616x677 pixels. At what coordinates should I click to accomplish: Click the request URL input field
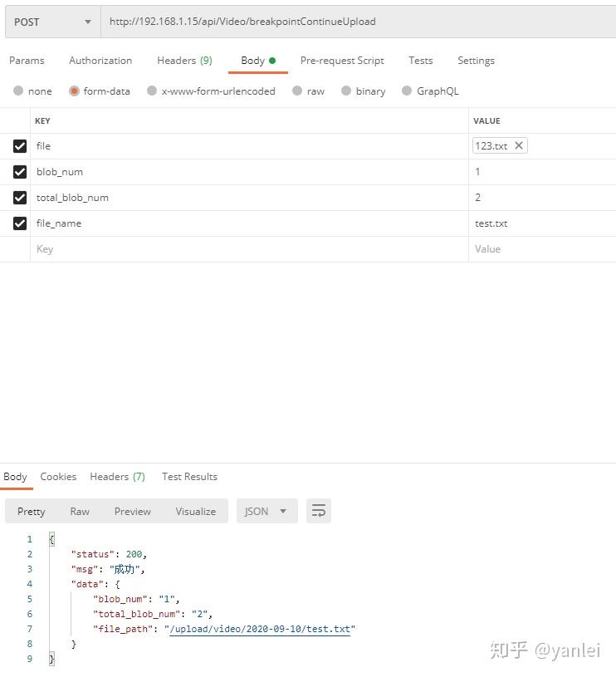pos(249,21)
